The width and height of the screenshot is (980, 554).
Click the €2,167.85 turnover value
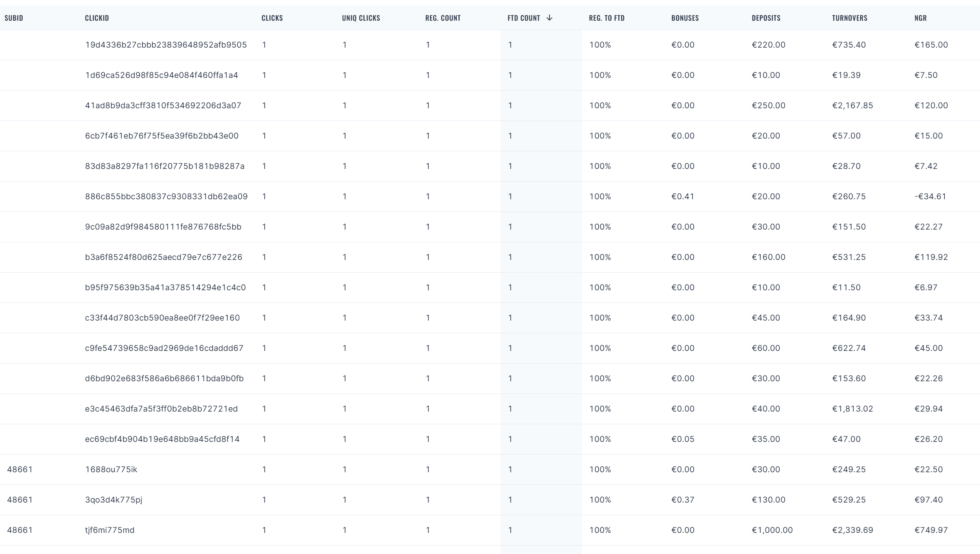tap(852, 106)
